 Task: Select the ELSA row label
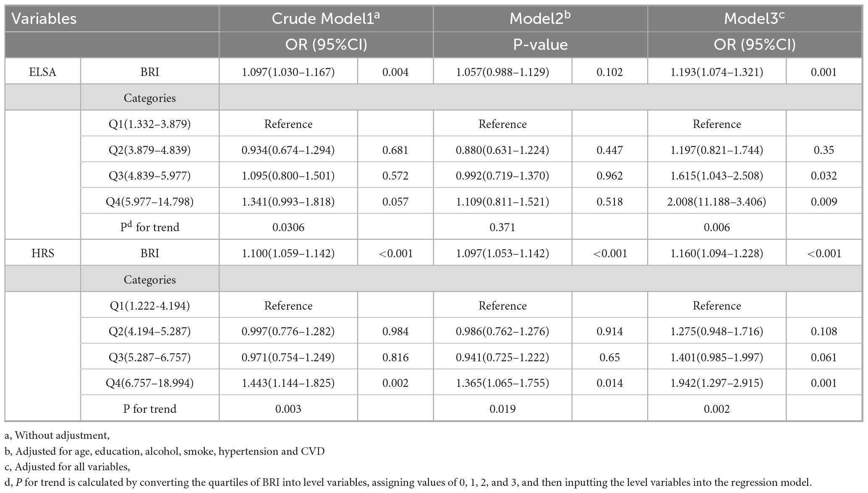43,72
